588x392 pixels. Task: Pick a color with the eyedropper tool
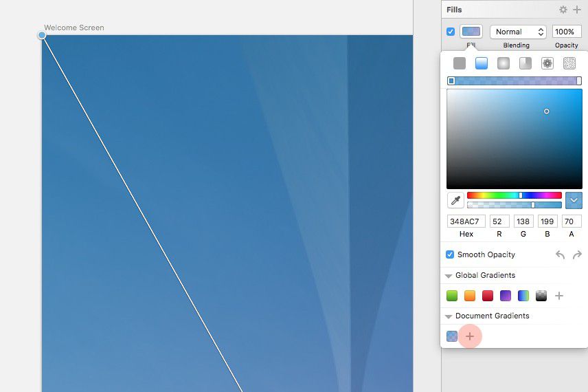pyautogui.click(x=455, y=200)
